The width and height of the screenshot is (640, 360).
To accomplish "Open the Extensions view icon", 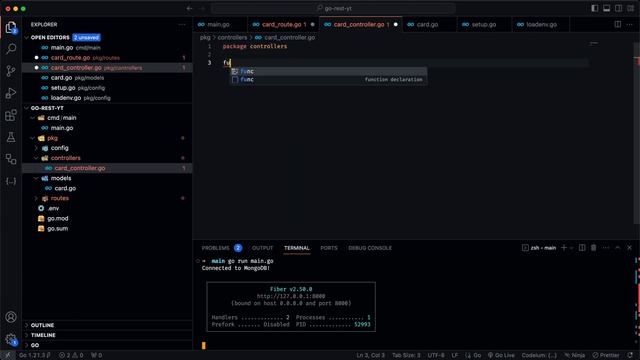I will [11, 115].
